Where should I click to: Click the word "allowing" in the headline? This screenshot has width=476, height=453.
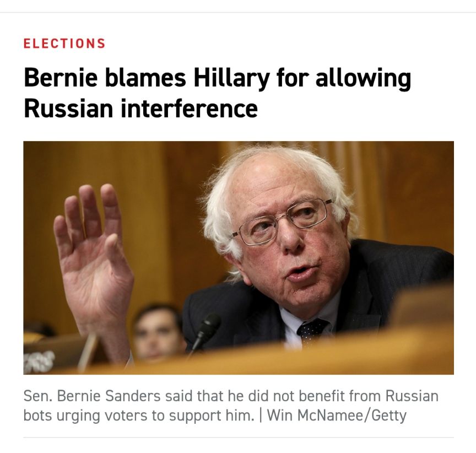[364, 78]
